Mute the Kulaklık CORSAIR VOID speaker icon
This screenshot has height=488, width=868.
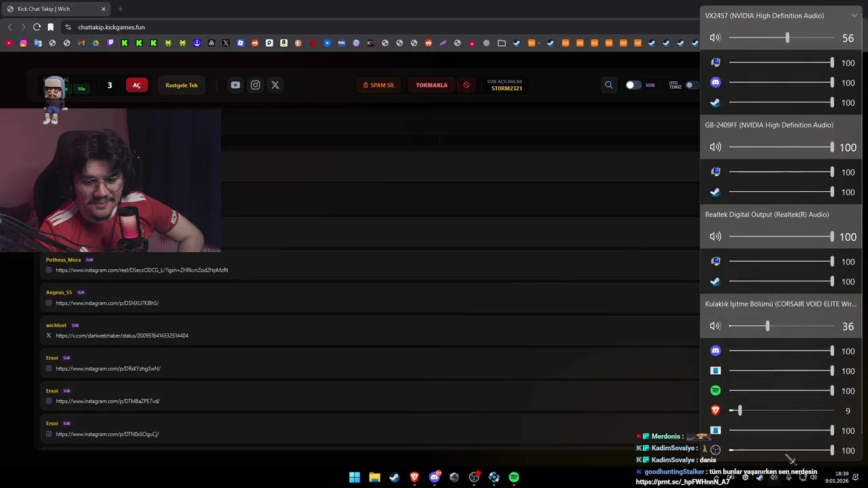715,326
